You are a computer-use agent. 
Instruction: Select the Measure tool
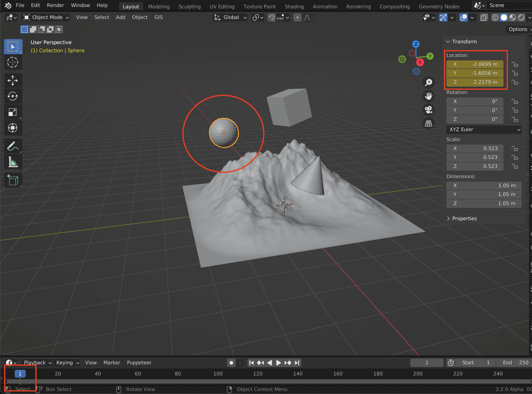click(x=13, y=162)
